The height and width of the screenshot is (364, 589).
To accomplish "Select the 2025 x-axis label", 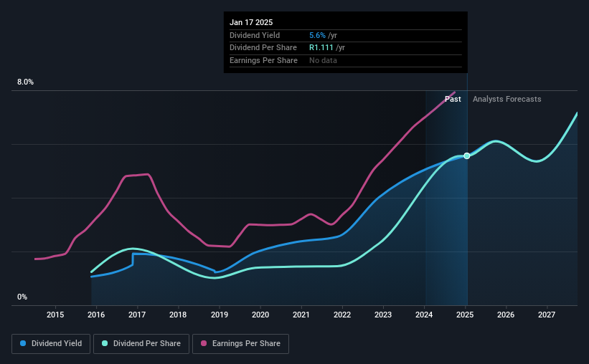I will [x=465, y=315].
